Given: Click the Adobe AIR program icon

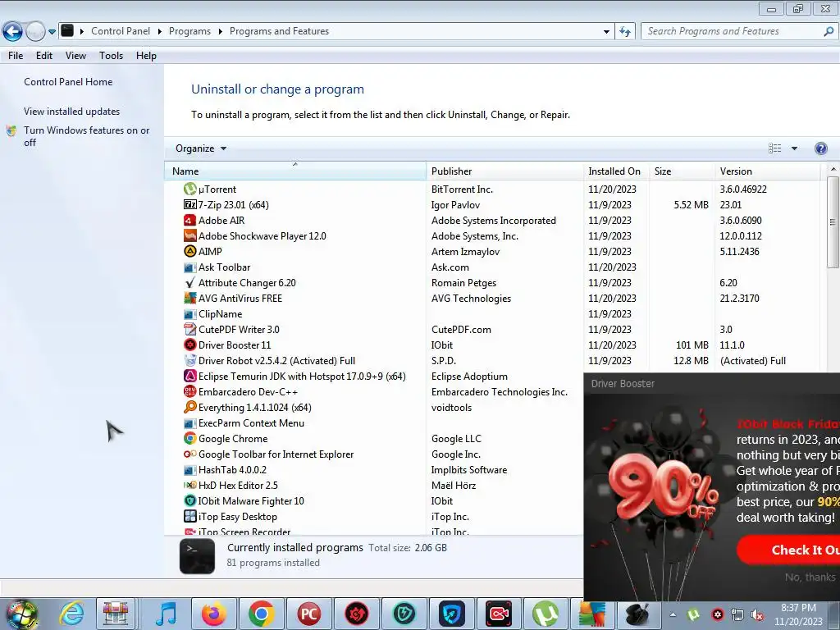Looking at the screenshot, I should 189,220.
